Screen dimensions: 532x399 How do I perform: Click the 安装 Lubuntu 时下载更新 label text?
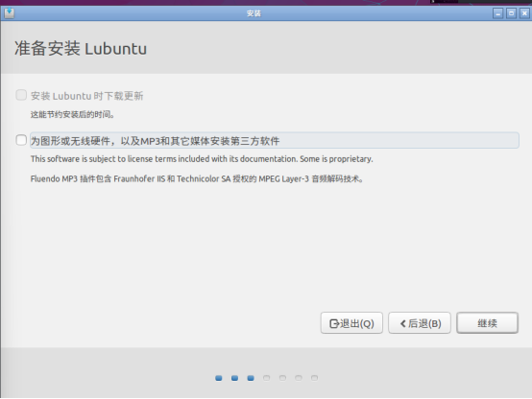point(86,96)
